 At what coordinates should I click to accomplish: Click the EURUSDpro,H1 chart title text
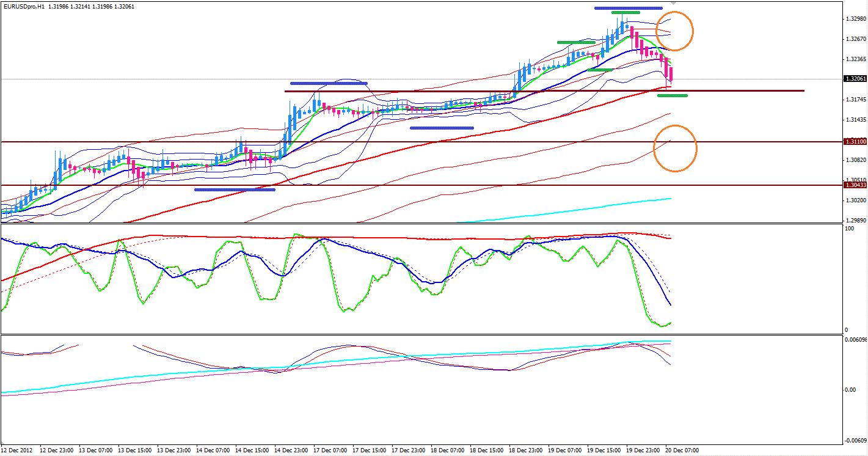tap(23, 6)
